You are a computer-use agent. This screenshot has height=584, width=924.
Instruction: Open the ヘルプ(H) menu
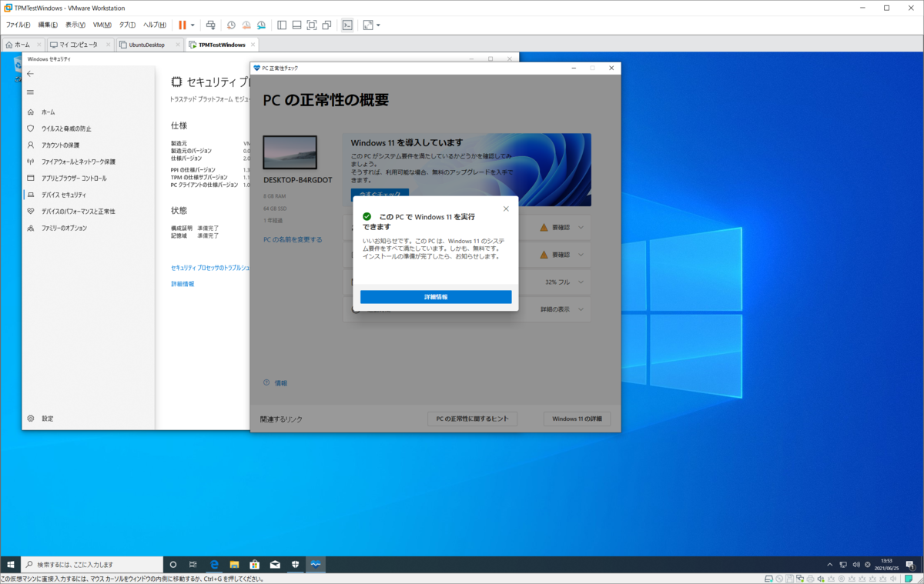point(155,25)
